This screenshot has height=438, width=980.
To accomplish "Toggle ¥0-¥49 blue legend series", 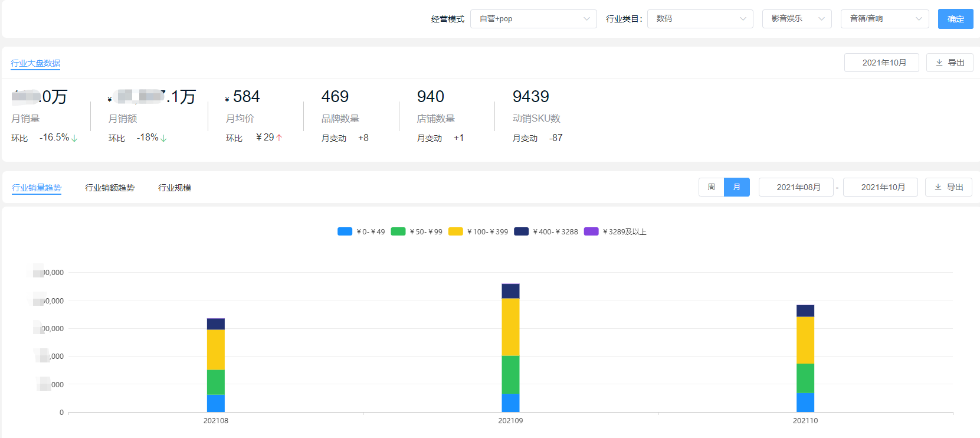I will 345,231.
